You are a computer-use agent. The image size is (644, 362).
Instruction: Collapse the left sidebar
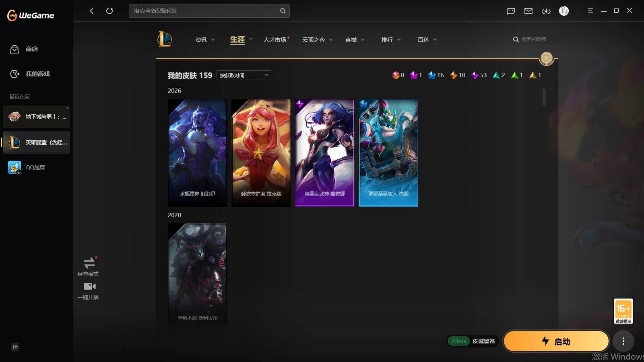coord(15,347)
